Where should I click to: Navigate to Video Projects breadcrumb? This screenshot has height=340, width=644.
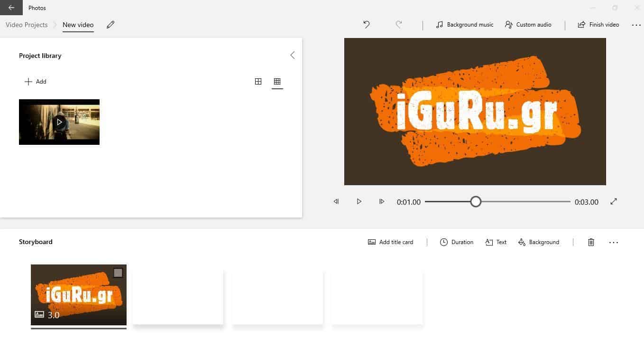27,25
